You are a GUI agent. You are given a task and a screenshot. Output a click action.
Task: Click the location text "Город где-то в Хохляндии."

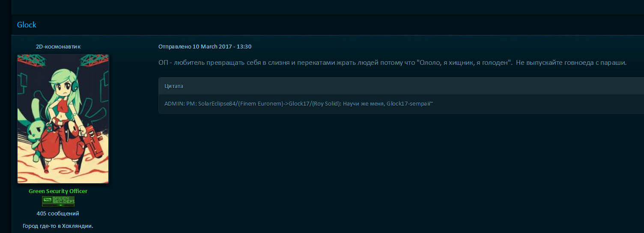(58, 226)
